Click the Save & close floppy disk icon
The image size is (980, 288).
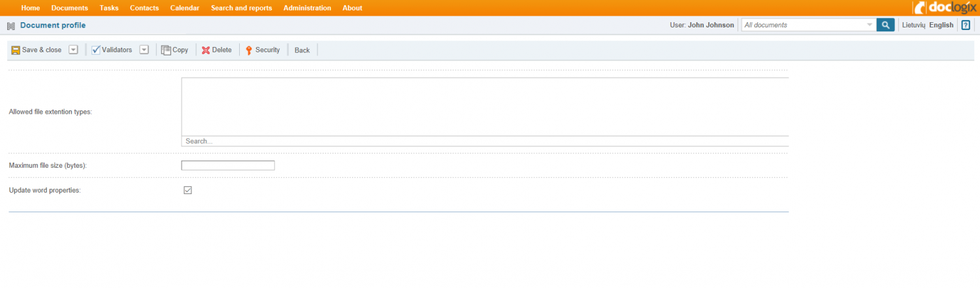click(16, 50)
